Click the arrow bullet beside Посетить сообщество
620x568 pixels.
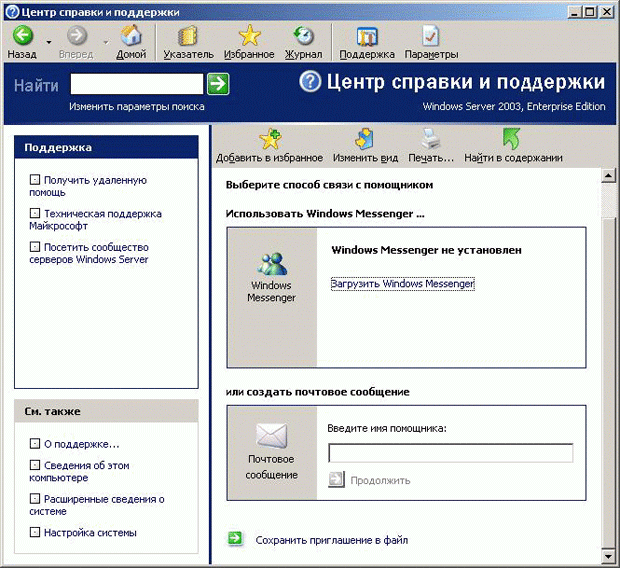[x=35, y=247]
